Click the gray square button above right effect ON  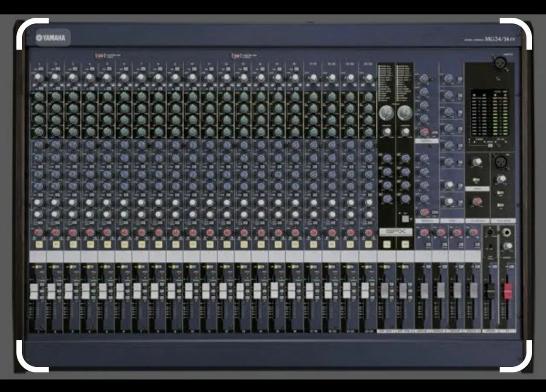[405, 219]
